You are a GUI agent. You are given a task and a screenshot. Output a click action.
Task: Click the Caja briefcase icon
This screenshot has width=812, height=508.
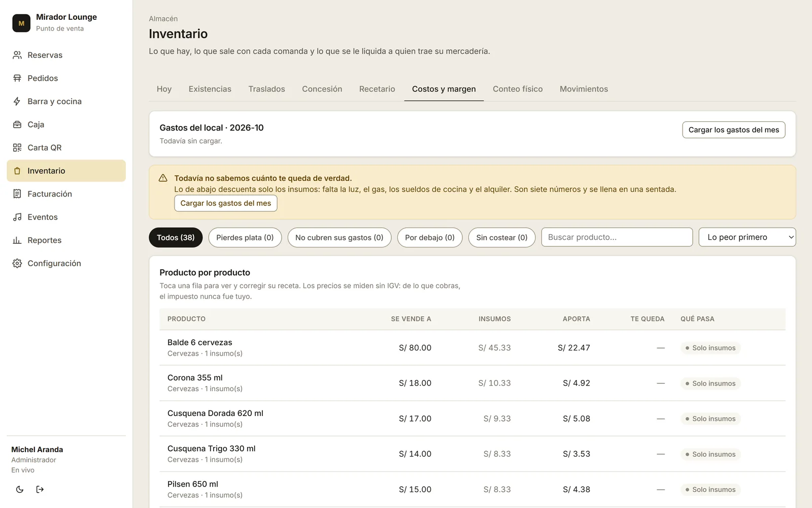(17, 124)
